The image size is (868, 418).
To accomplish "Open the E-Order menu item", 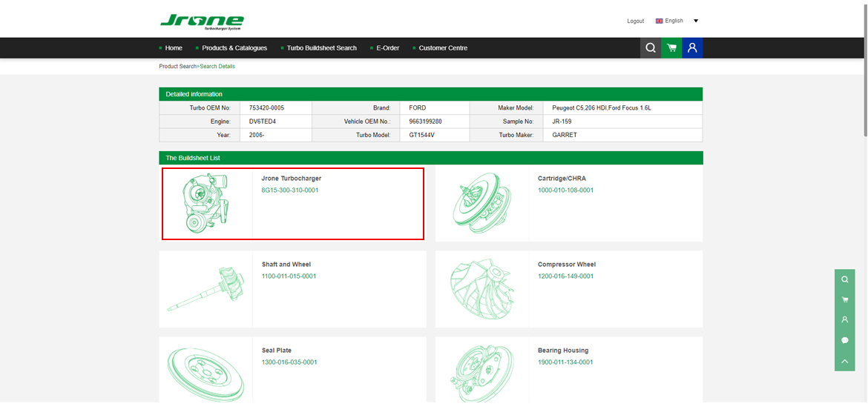I will pyautogui.click(x=387, y=48).
